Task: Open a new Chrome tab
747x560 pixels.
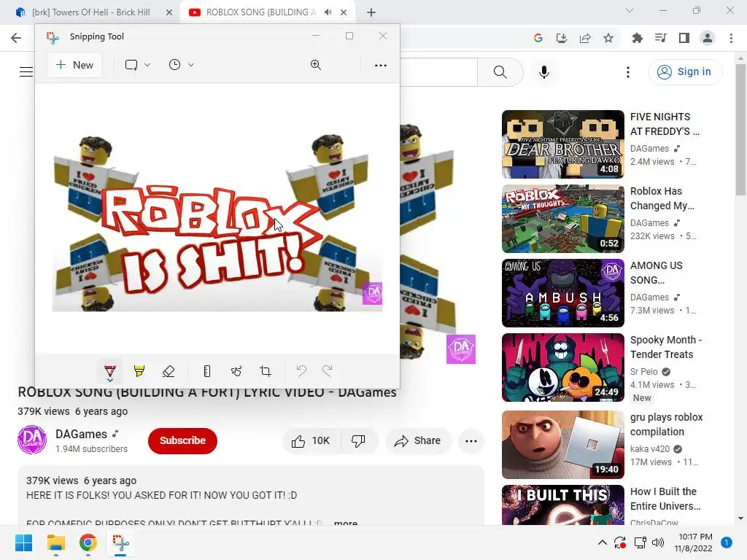Action: (x=371, y=12)
